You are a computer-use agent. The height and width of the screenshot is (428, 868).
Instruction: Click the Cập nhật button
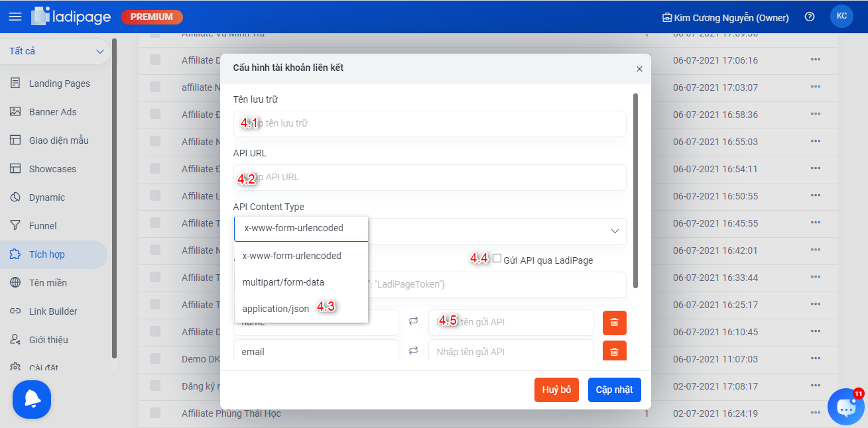pos(614,390)
